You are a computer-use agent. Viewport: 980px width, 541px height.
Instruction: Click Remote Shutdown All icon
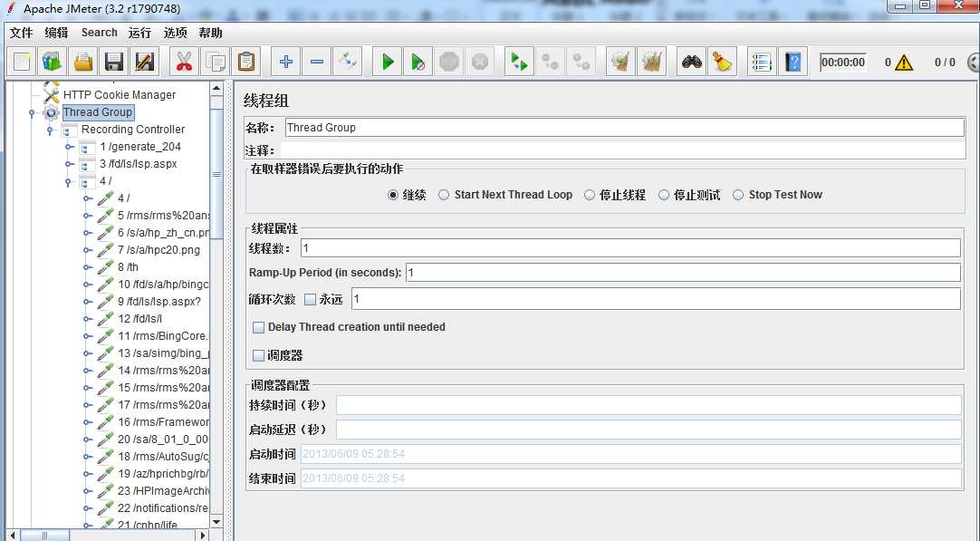pos(581,62)
